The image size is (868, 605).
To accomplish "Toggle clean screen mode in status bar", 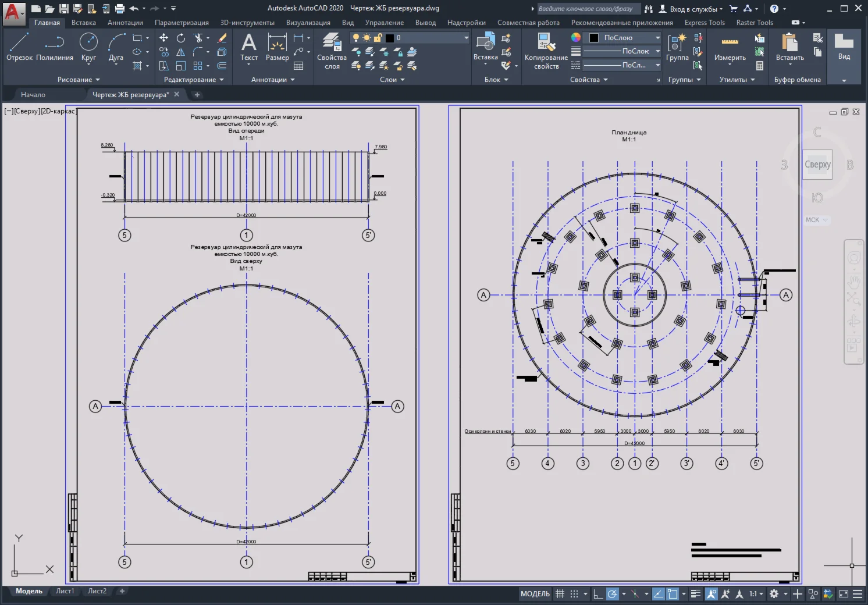I will pyautogui.click(x=843, y=594).
